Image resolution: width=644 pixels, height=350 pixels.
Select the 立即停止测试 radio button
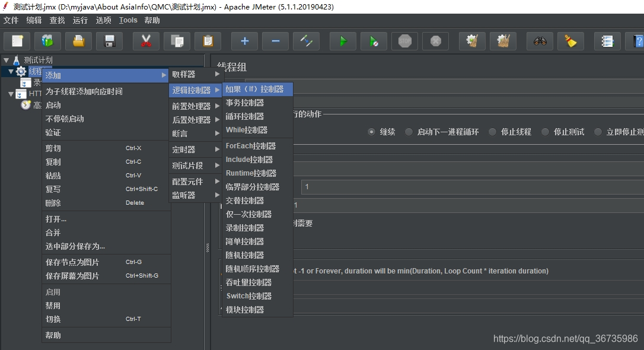pyautogui.click(x=598, y=132)
